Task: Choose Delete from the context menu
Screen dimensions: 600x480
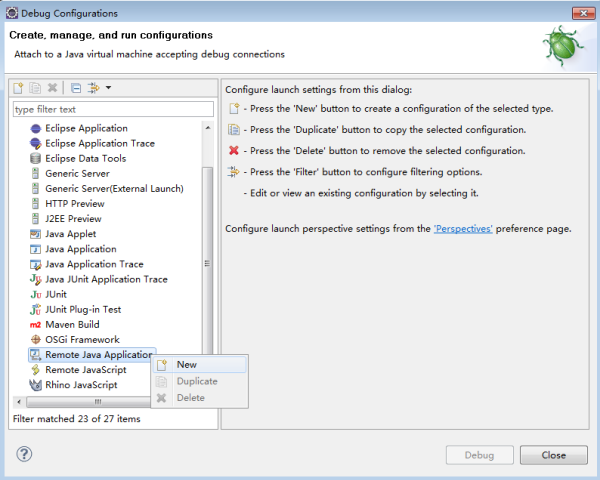Action: 199,398
